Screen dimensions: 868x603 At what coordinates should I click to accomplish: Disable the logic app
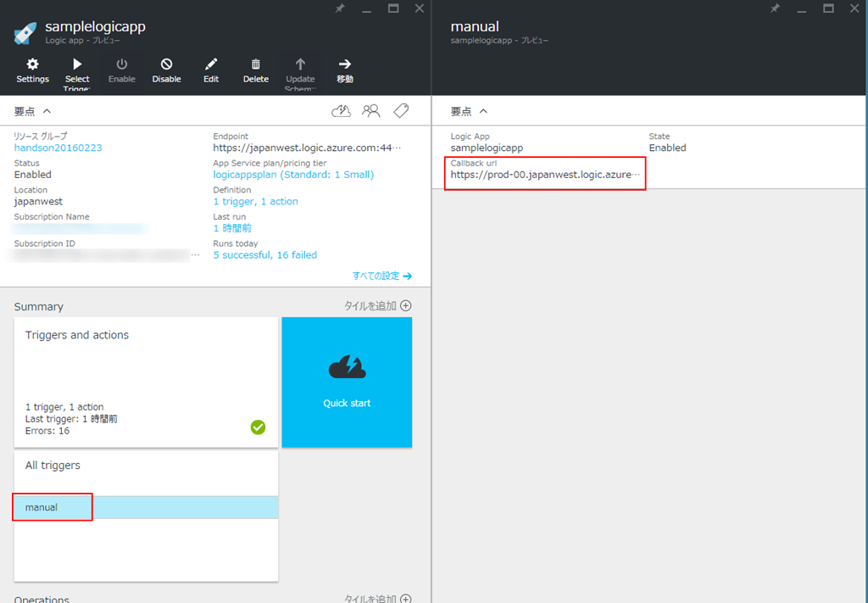click(x=167, y=70)
